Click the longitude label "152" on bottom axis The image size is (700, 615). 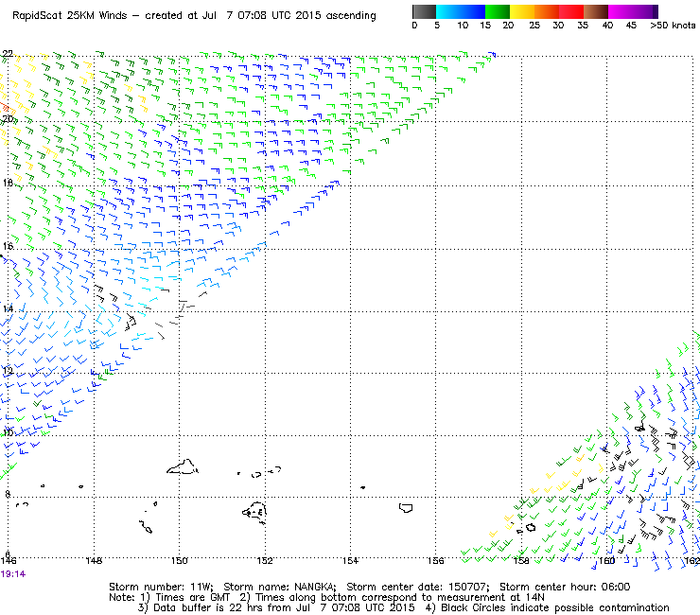pos(265,560)
